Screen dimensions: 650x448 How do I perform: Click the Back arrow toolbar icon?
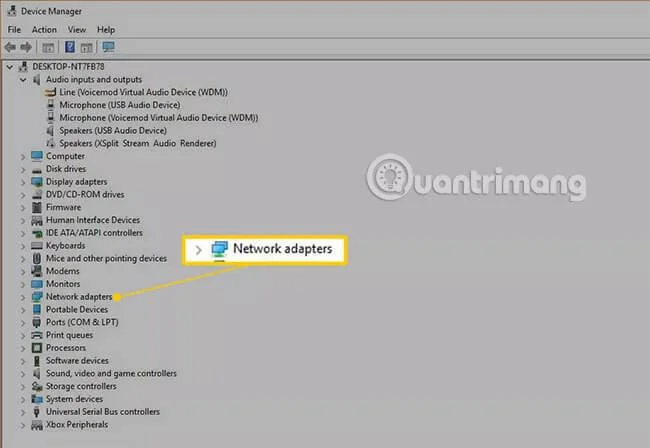click(10, 47)
